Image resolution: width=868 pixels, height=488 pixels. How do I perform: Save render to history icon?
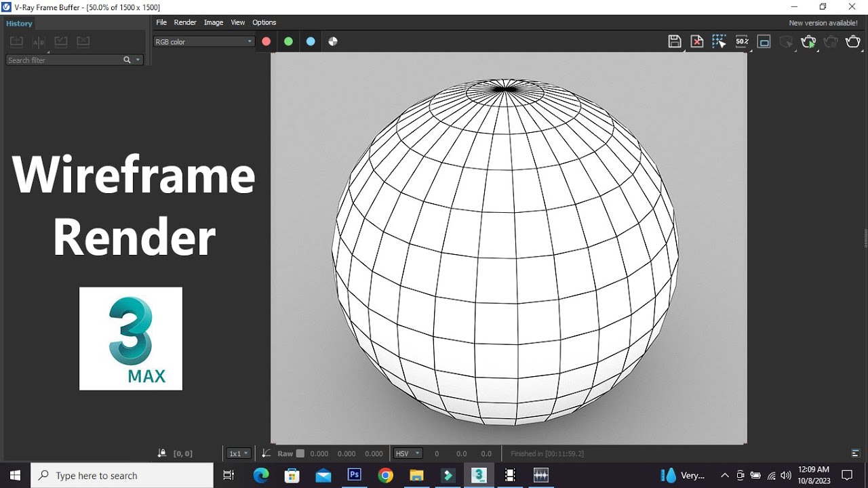coord(17,42)
